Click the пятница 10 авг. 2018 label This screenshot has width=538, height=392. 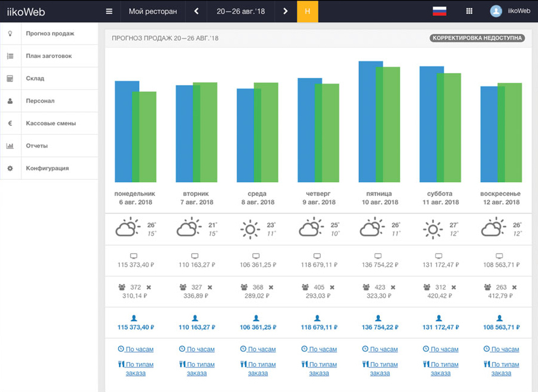coord(380,198)
